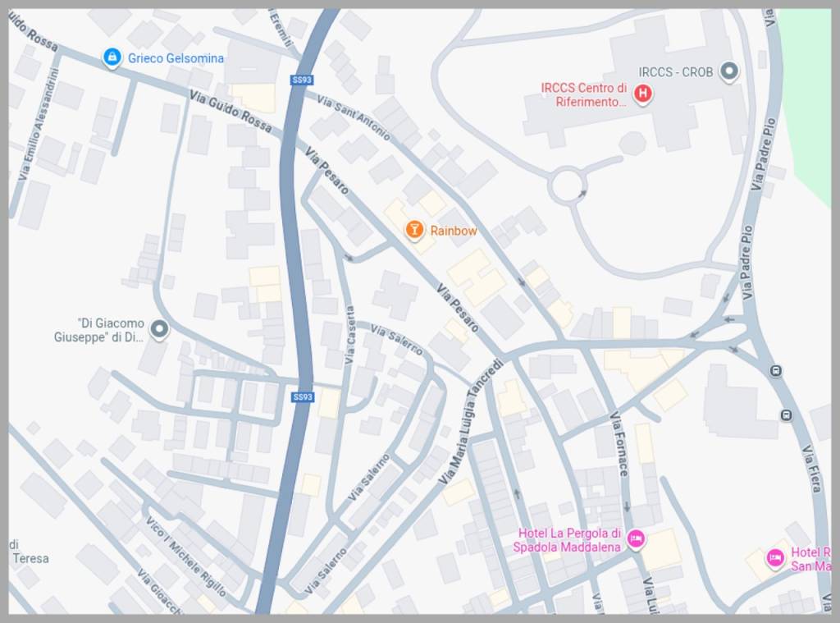Viewport: 840px width, 623px height.
Task: Click the IRCCS - CROB gray location pin
Action: 728,71
